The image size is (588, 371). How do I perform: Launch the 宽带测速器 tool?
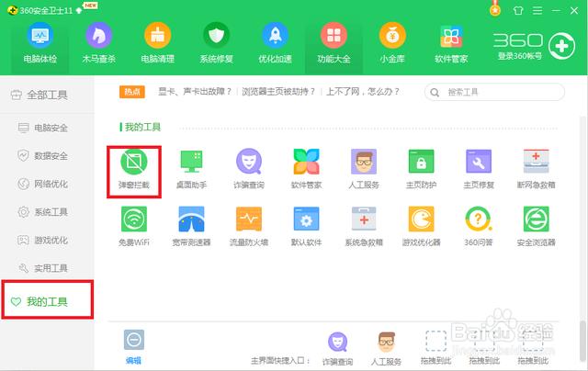click(x=192, y=226)
